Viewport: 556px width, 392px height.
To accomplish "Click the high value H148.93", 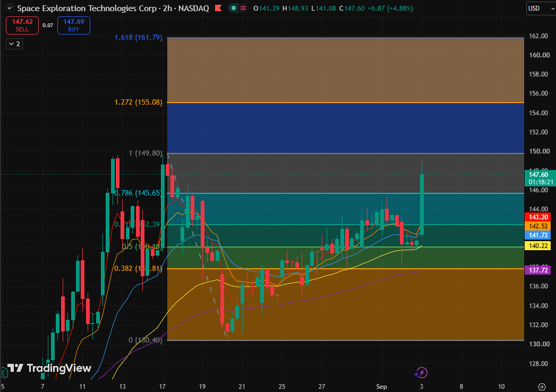I will 295,8.
